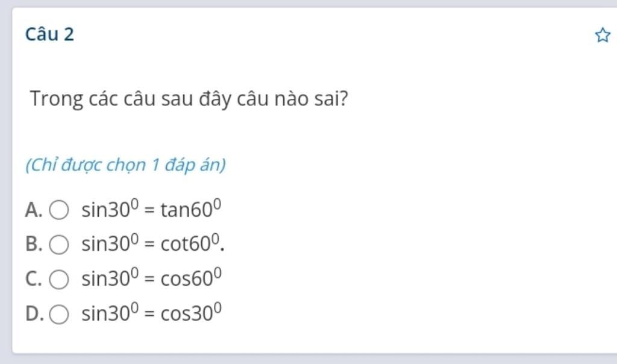Viewport: 617px width, 364px height.
Task: Click the hint "(Chỉ được chọn 1 đáp án)"
Action: (x=125, y=165)
